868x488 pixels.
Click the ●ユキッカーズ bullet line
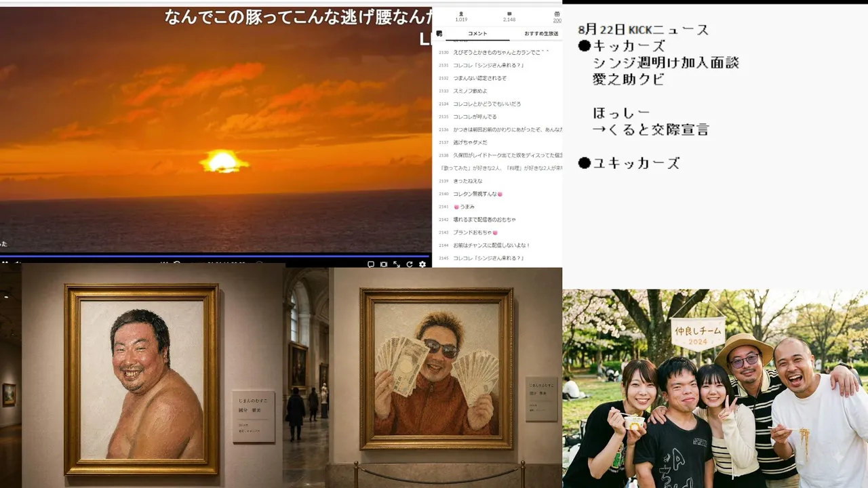point(629,163)
